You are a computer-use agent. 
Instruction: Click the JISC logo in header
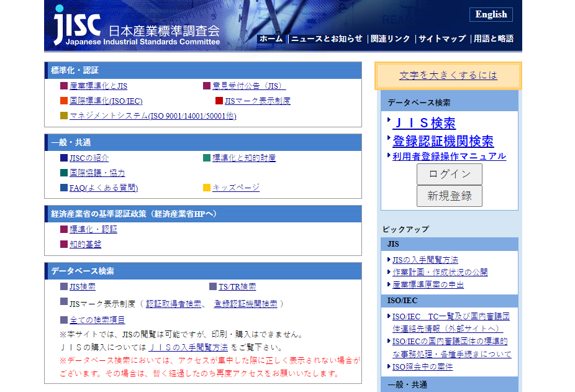click(137, 25)
